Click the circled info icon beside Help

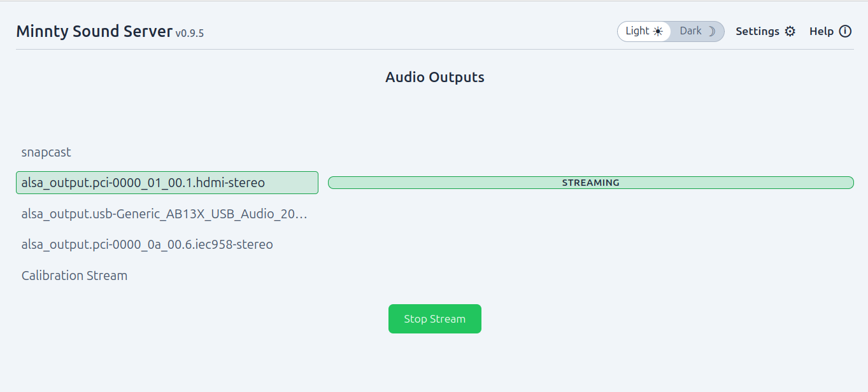[845, 31]
